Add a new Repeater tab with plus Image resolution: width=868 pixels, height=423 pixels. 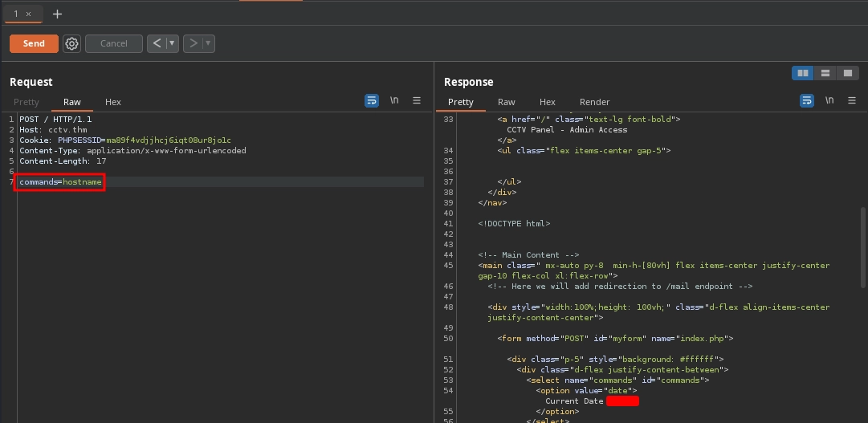point(57,14)
